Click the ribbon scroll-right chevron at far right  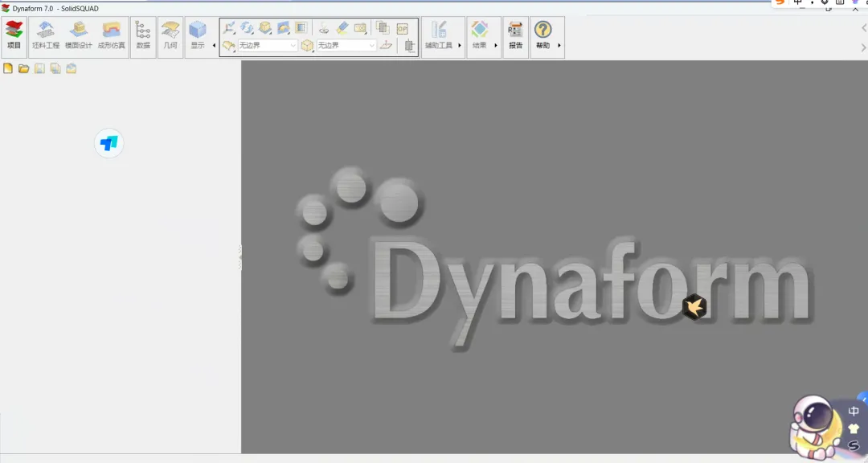coord(863,48)
